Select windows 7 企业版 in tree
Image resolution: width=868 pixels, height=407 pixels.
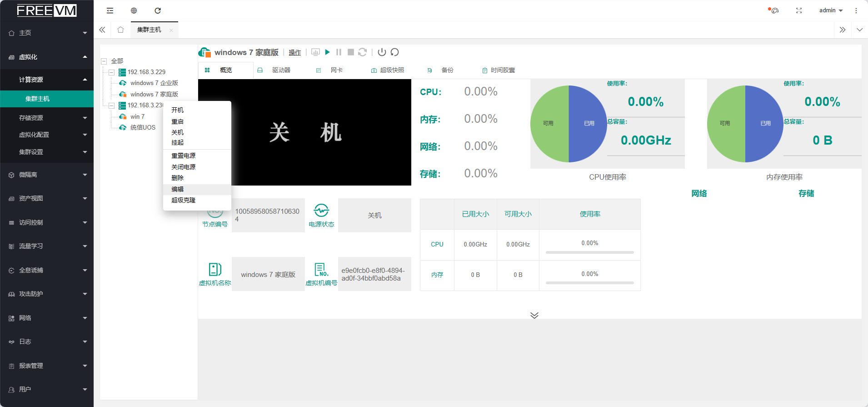tap(154, 83)
